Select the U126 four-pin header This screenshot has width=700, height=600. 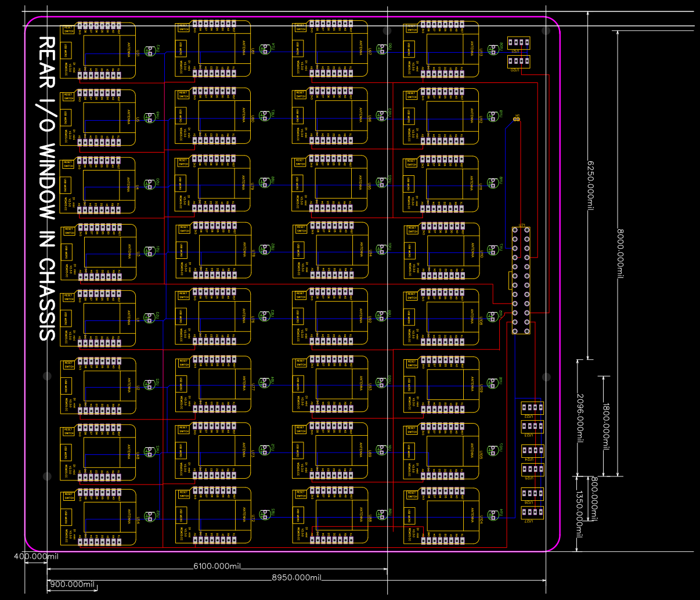pyautogui.click(x=532, y=494)
